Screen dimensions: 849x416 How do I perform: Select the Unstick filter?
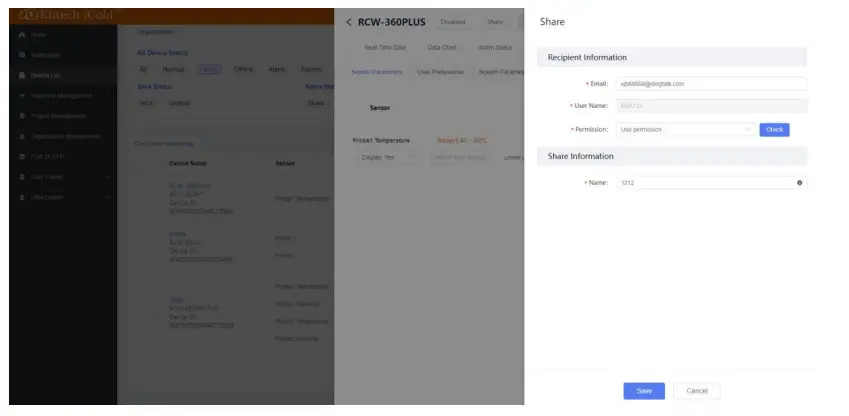click(179, 103)
